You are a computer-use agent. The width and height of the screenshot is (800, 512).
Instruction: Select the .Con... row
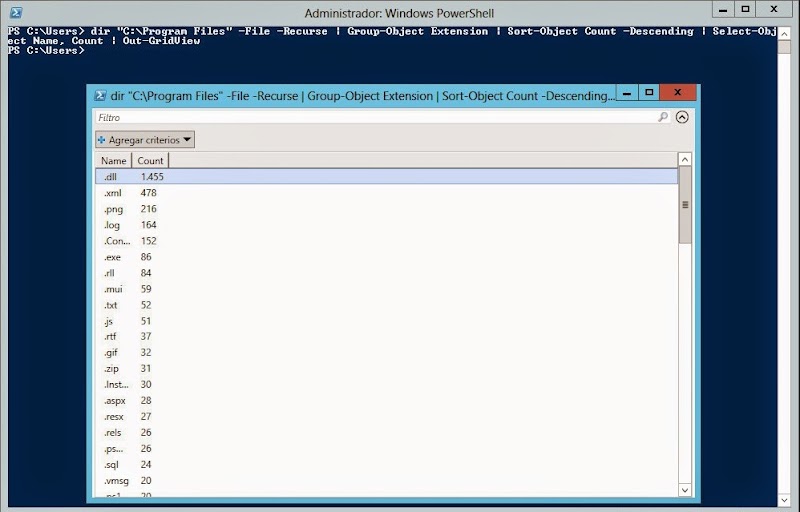(x=386, y=241)
